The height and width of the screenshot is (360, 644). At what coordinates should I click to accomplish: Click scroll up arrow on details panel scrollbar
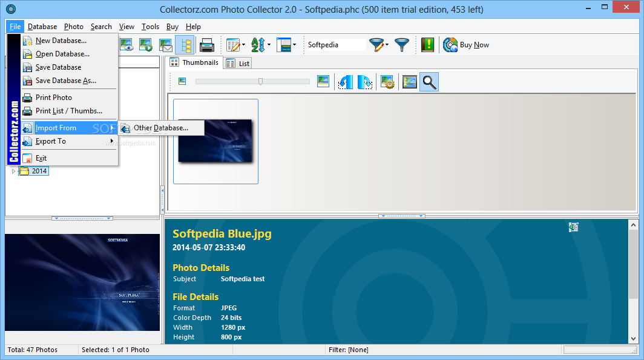point(633,225)
